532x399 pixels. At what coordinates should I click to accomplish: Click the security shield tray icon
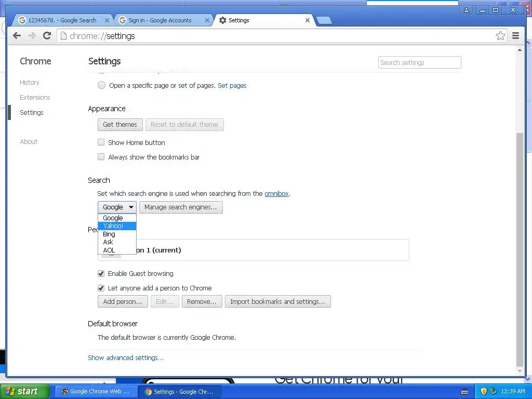coord(484,391)
